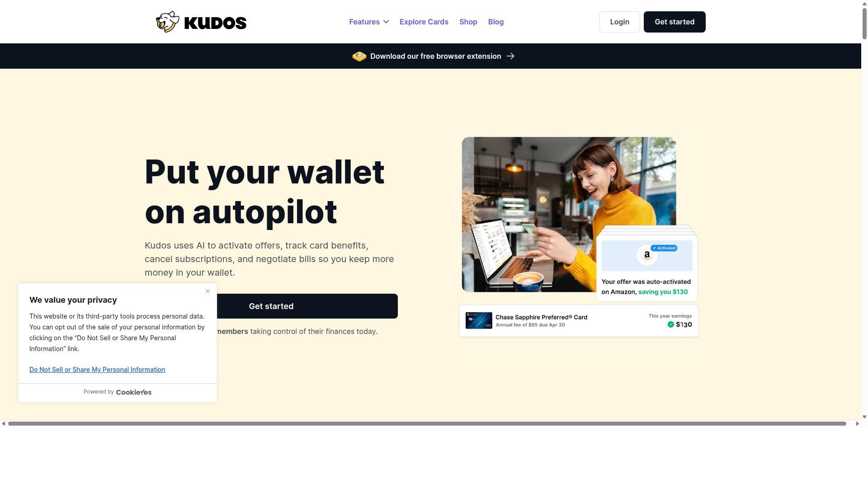Click the arrow after browser extension text
Screen dimensions: 868x488
pyautogui.click(x=510, y=56)
